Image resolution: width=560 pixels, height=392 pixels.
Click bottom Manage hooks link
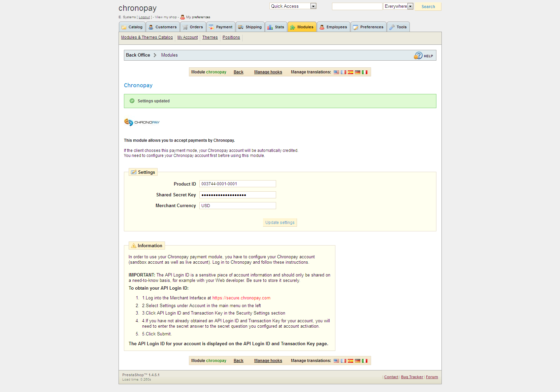click(x=268, y=361)
